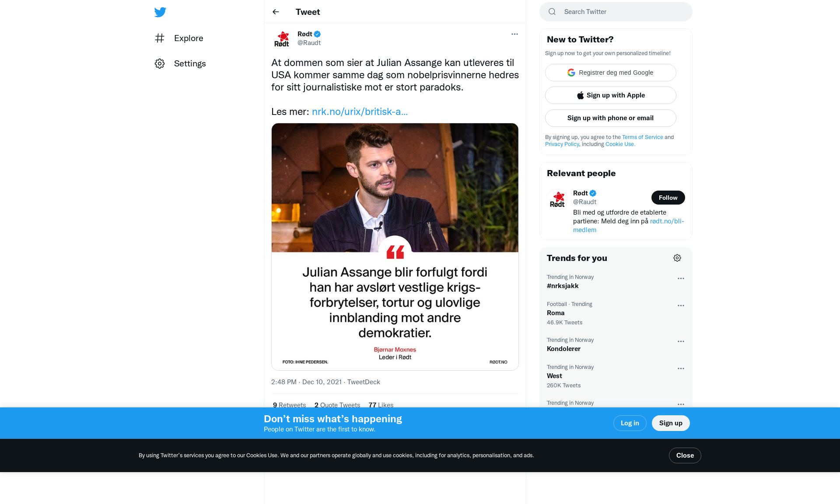840x504 pixels.
Task: Click the search magnifier icon
Action: click(x=552, y=12)
